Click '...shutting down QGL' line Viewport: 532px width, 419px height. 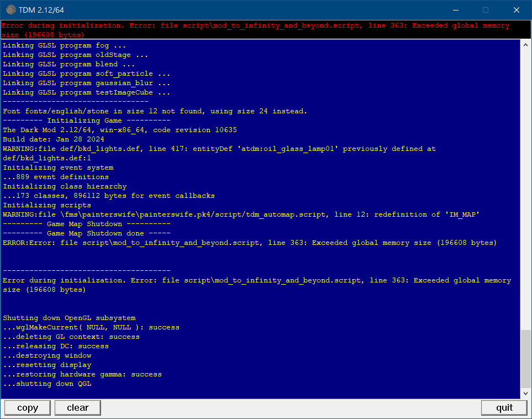[47, 384]
